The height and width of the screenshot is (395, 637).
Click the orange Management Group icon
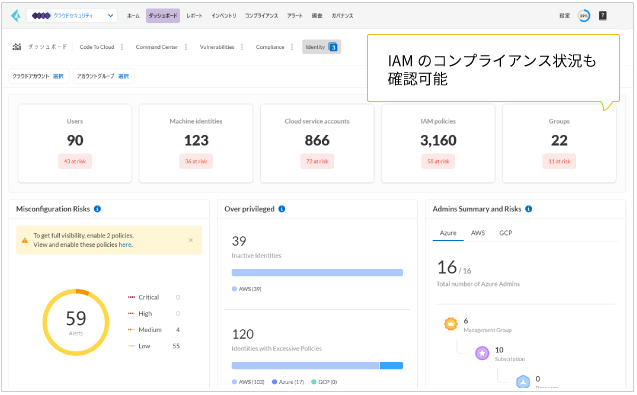pyautogui.click(x=451, y=324)
